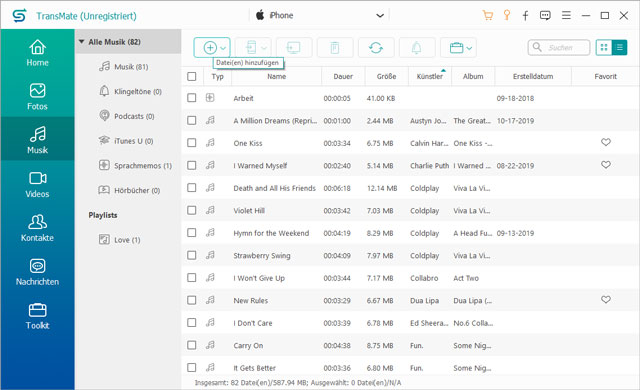Switch to grid view
The width and height of the screenshot is (640, 390).
pyautogui.click(x=604, y=47)
